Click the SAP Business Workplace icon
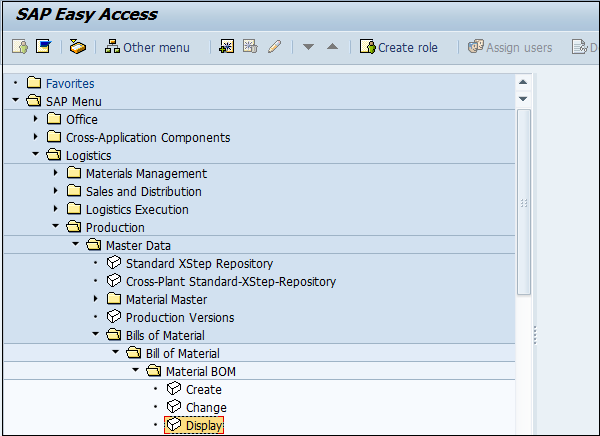 pos(77,47)
